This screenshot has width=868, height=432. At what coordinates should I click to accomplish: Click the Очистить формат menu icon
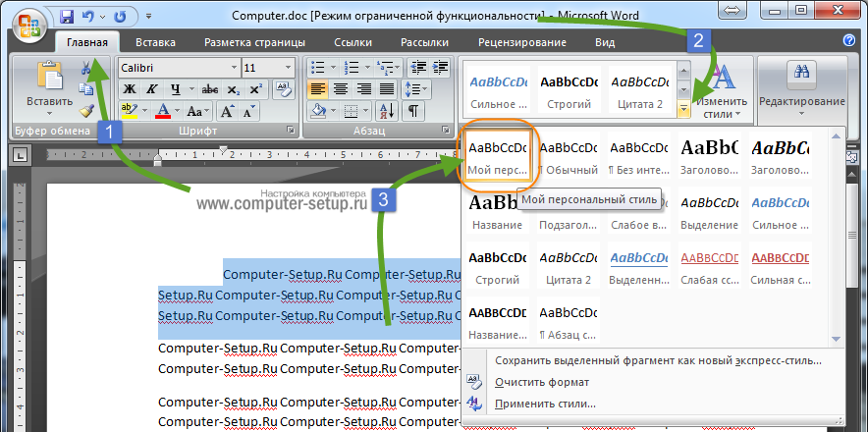point(474,382)
